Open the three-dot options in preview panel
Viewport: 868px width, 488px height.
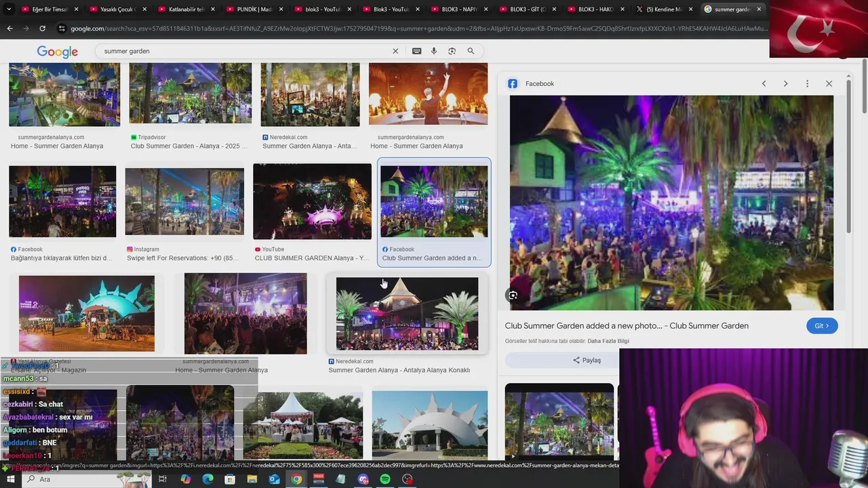(x=807, y=83)
